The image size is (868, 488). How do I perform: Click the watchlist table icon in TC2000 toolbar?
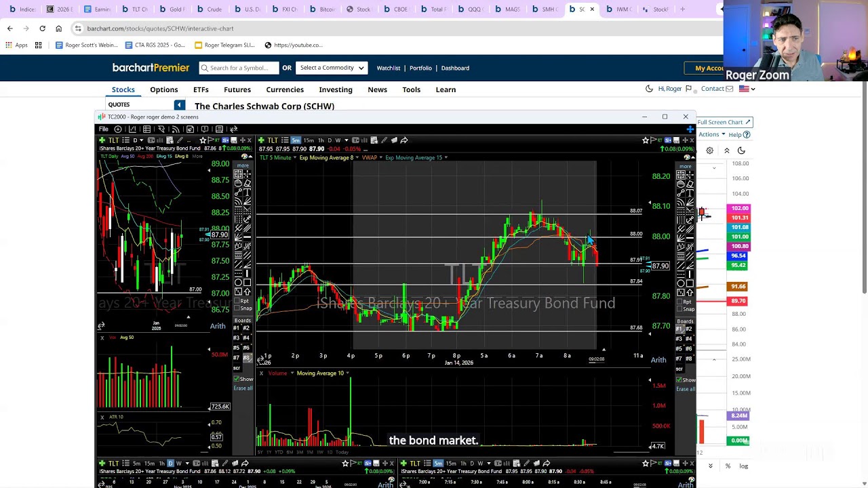click(146, 129)
